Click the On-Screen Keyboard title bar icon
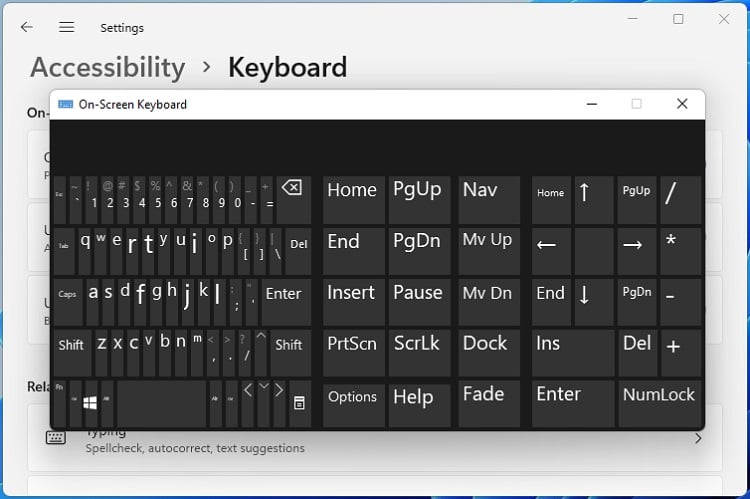 tap(66, 104)
